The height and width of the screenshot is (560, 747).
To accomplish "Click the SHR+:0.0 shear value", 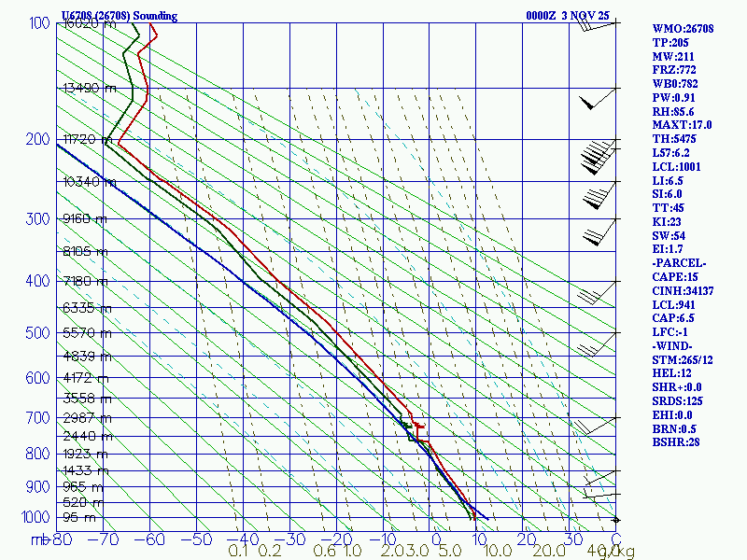I will 676,387.
